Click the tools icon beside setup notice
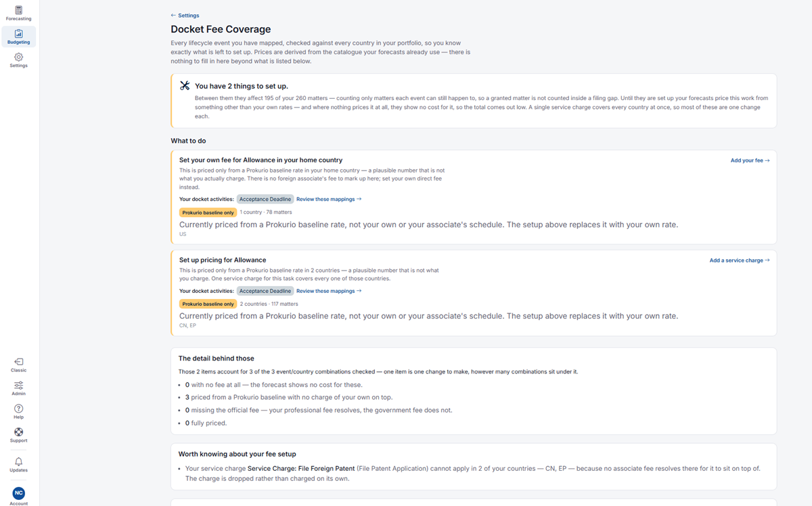The width and height of the screenshot is (812, 506). 185,86
